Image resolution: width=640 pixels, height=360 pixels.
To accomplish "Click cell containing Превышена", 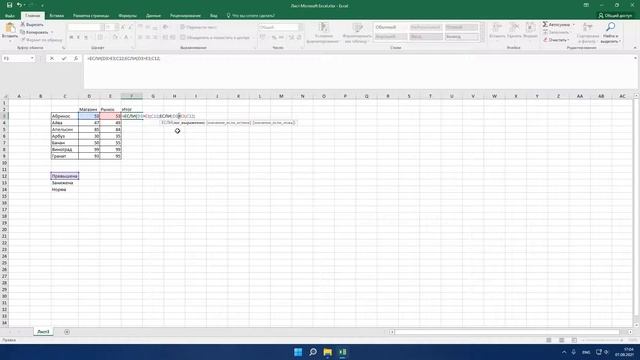I will 64,176.
